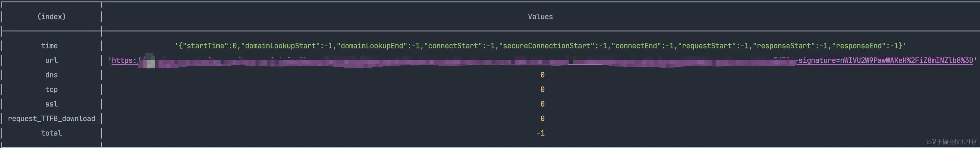Select the ssl row label
The image size is (980, 148).
(x=51, y=104)
